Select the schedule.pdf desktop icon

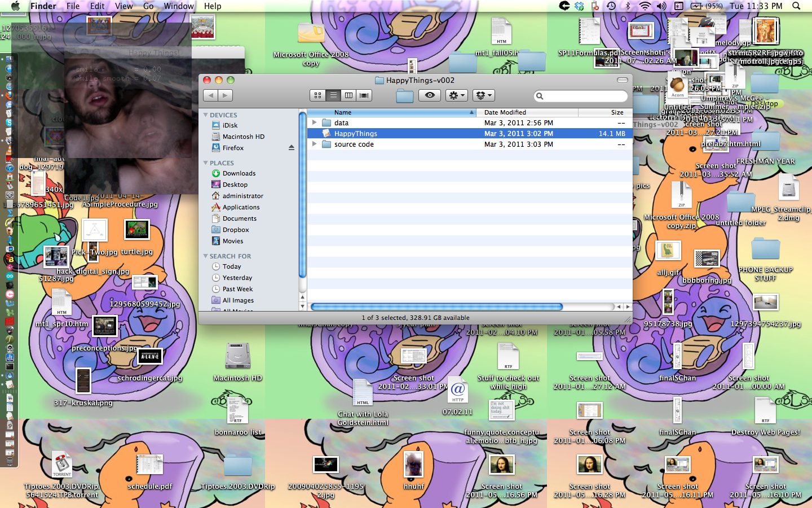[150, 466]
